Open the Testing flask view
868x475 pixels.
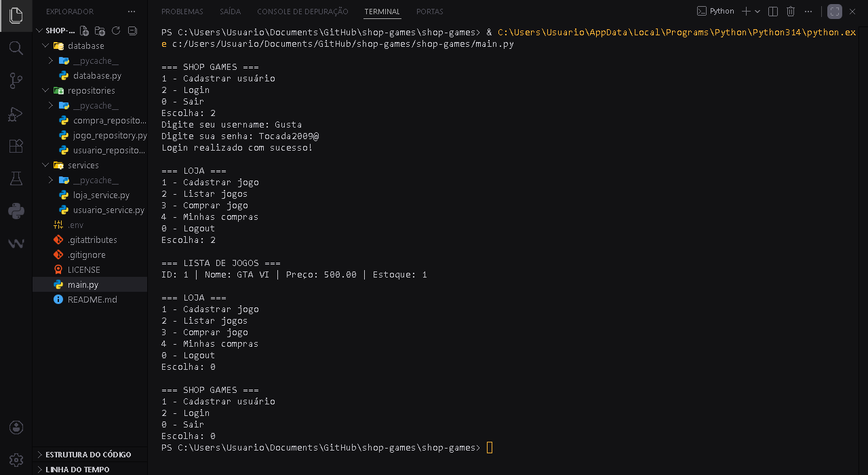tap(16, 178)
